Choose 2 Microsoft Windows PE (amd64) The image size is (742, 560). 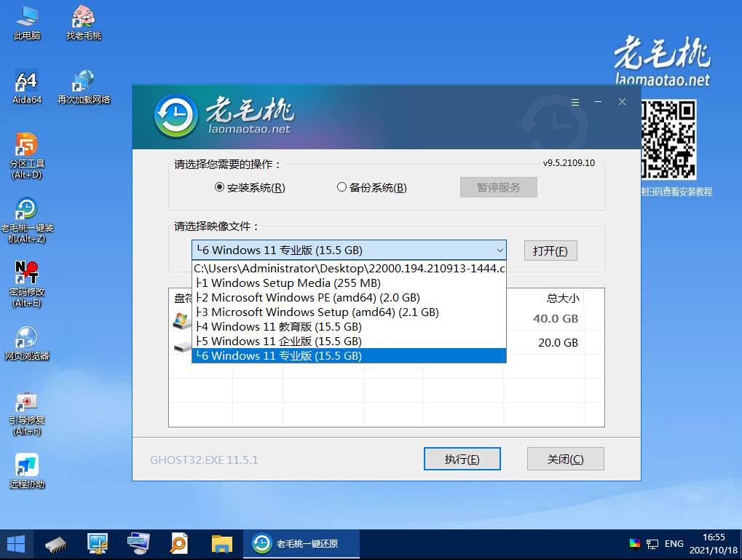click(350, 298)
